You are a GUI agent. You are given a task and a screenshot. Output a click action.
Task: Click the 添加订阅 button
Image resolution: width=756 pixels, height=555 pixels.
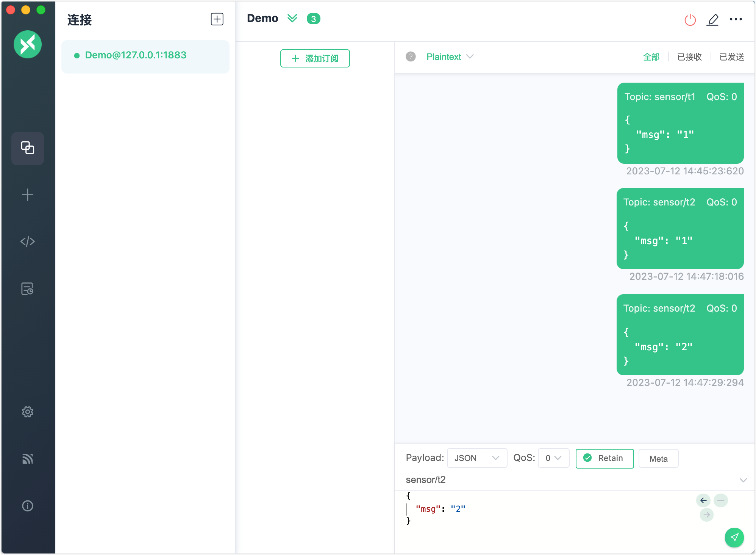(x=315, y=58)
